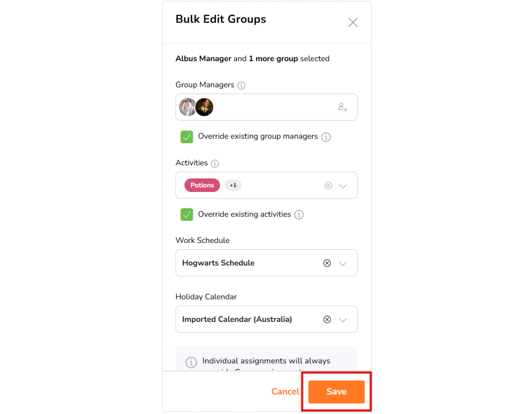Click the info icon in Individual assignments notice
The width and height of the screenshot is (532, 414).
191,362
